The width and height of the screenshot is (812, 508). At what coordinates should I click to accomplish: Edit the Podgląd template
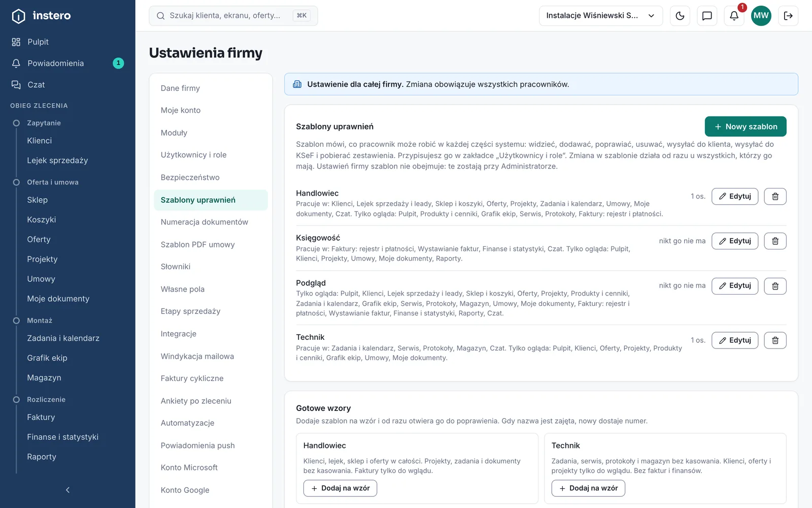[x=735, y=286]
